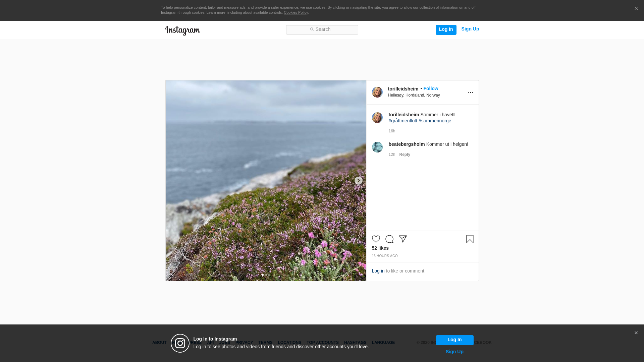Click the heart like icon
This screenshot has width=644, height=362.
(x=376, y=239)
